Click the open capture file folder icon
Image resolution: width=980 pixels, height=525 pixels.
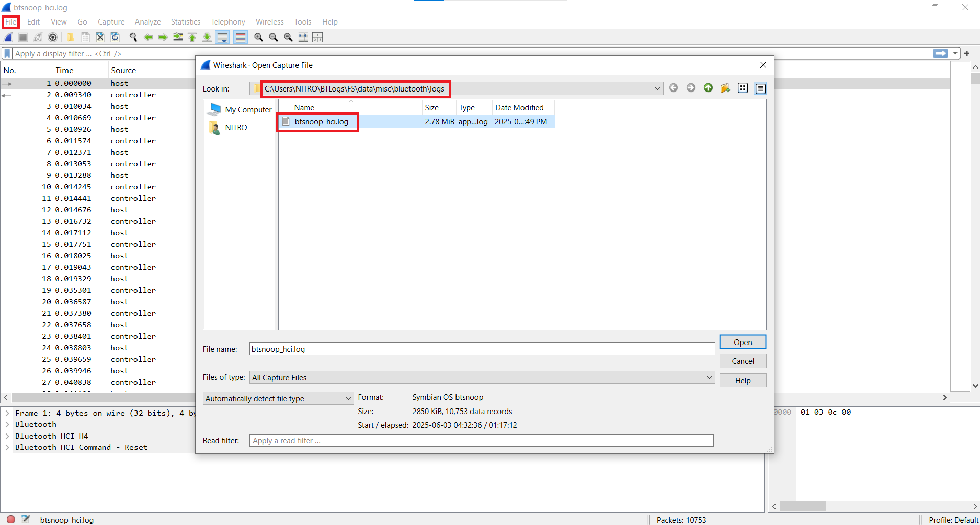tap(71, 37)
